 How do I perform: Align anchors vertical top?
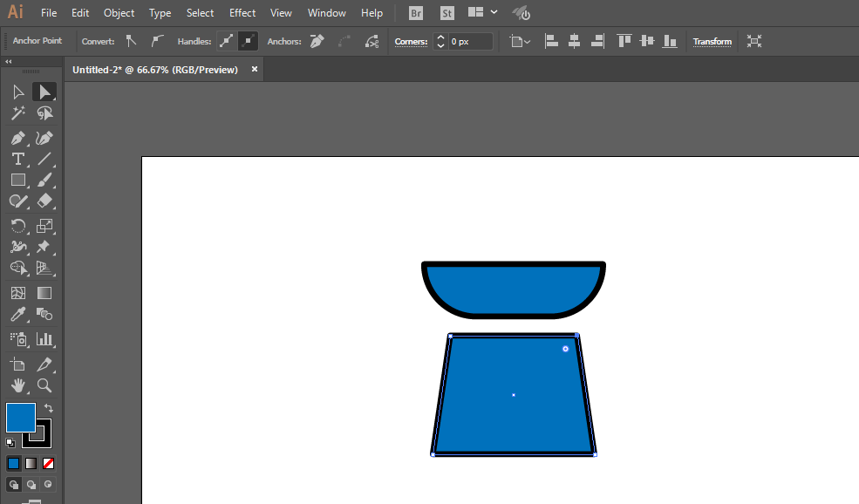click(x=624, y=41)
